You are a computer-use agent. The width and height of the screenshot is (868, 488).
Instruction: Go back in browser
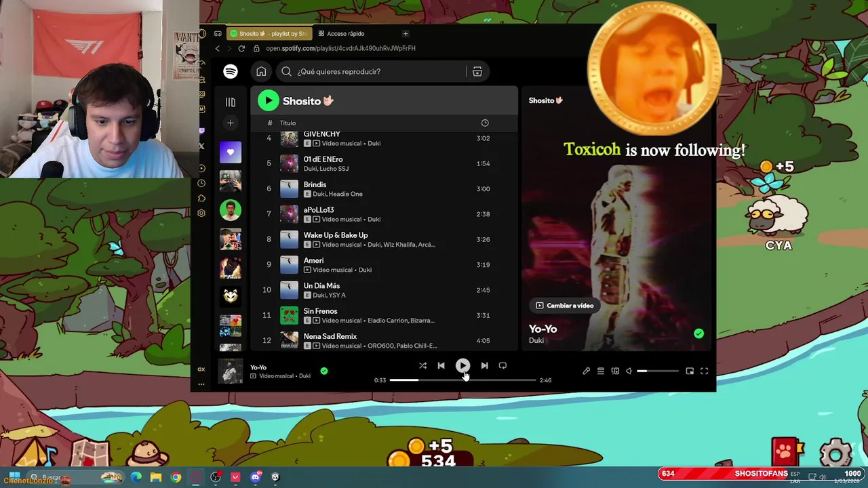click(x=217, y=48)
